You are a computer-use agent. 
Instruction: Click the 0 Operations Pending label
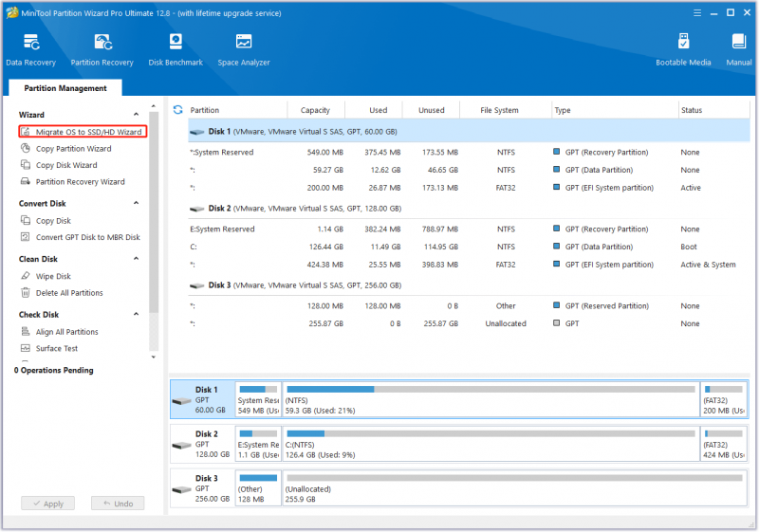click(x=54, y=370)
